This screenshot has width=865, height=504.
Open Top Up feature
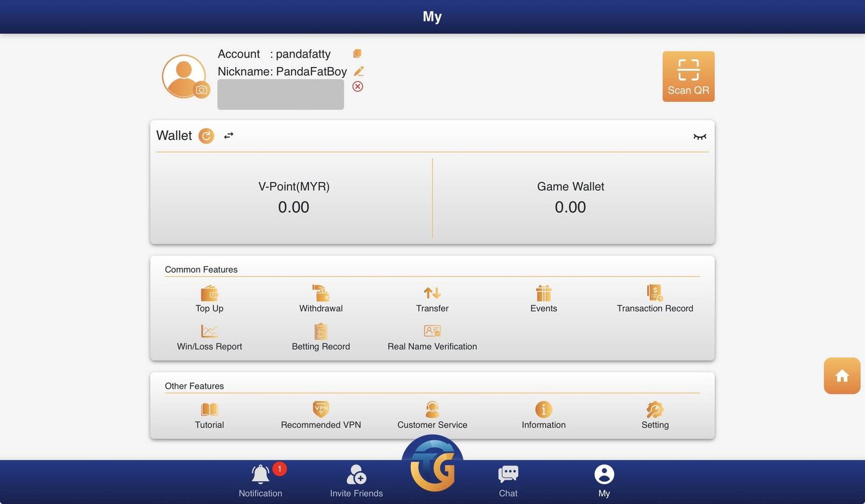click(x=209, y=299)
